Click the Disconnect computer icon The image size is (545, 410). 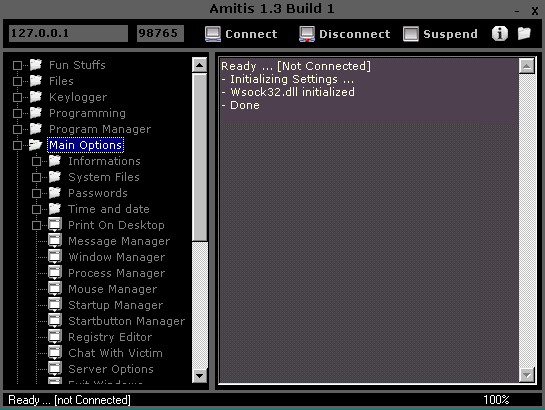coord(307,34)
